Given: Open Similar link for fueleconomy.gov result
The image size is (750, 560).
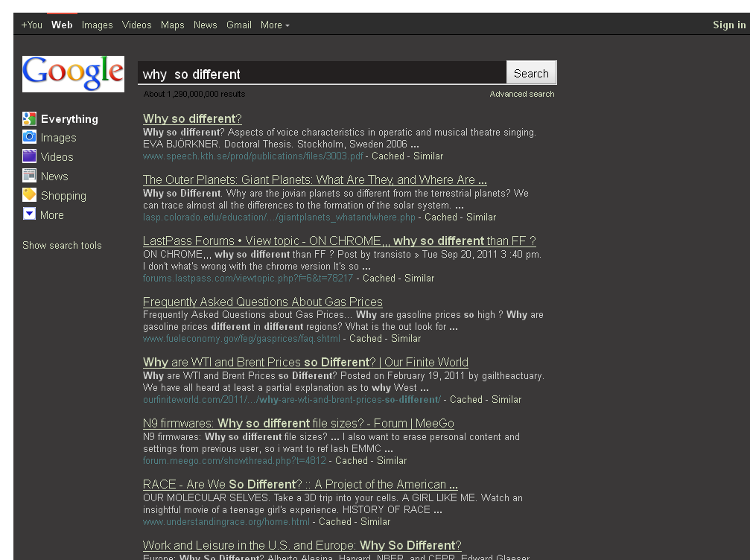Looking at the screenshot, I should click(x=406, y=339).
